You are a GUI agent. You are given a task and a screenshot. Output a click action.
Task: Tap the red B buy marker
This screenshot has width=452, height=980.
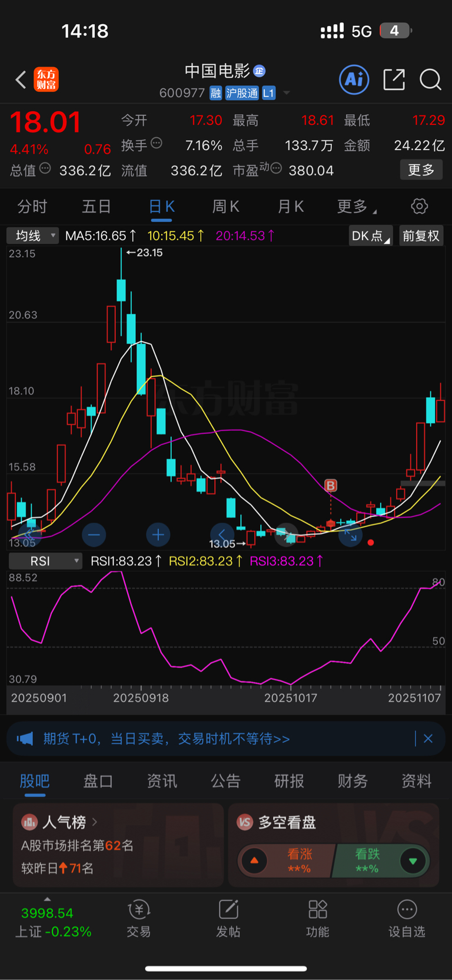[x=331, y=486]
